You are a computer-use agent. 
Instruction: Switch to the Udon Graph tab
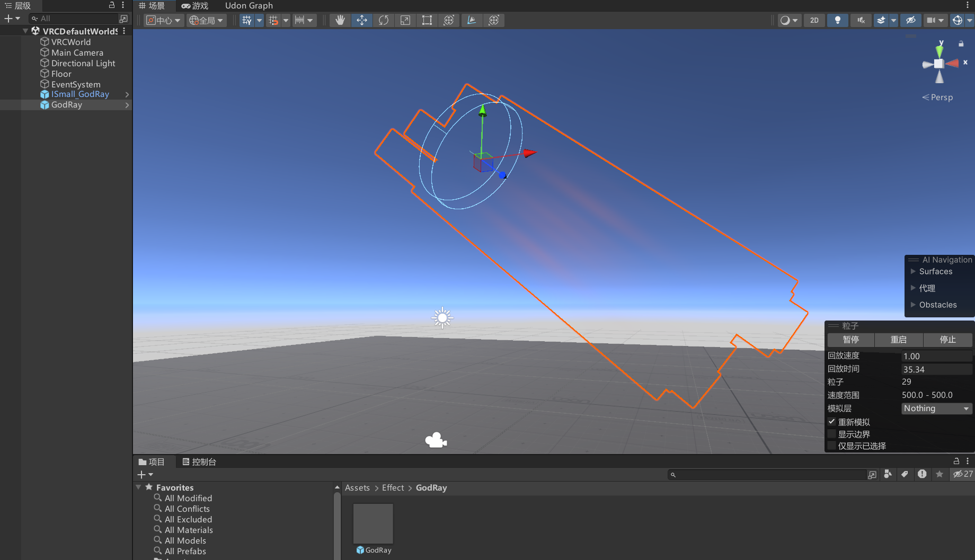click(x=249, y=6)
